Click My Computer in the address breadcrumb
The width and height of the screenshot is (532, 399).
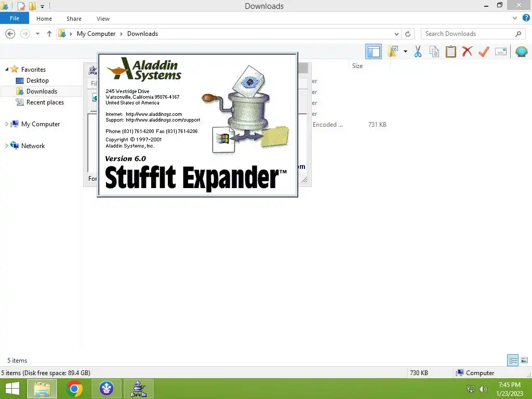96,34
